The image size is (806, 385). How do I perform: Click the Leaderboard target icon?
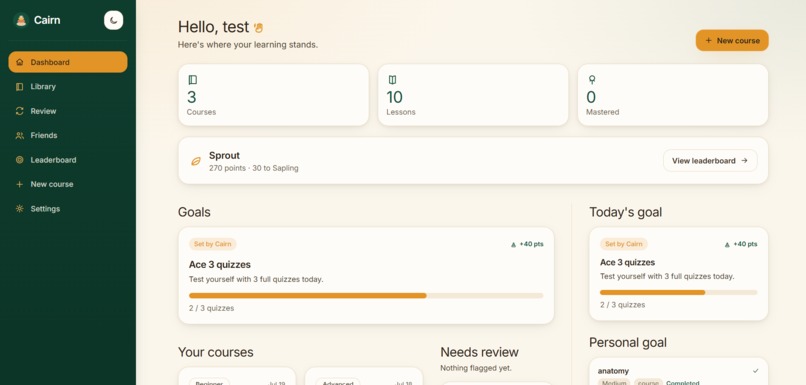pyautogui.click(x=20, y=160)
